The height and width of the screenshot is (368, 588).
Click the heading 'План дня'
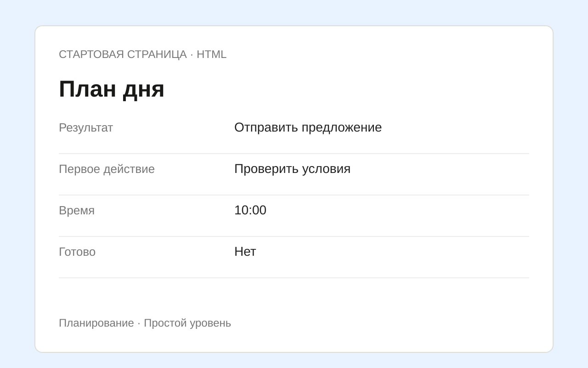click(112, 89)
